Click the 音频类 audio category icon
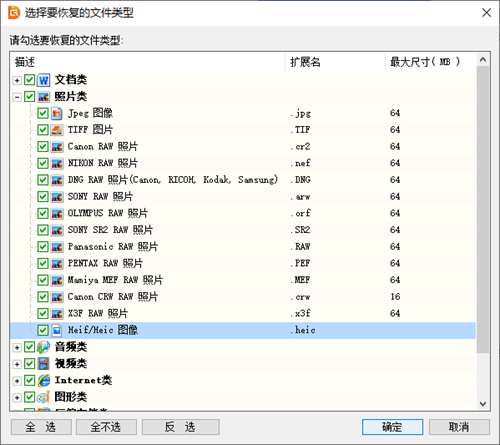The image size is (500, 445). (x=43, y=347)
